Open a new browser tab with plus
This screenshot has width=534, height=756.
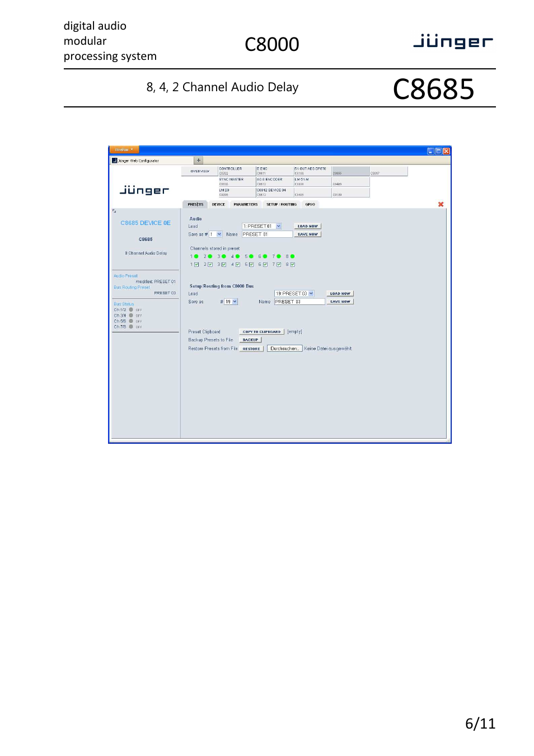[x=199, y=161]
